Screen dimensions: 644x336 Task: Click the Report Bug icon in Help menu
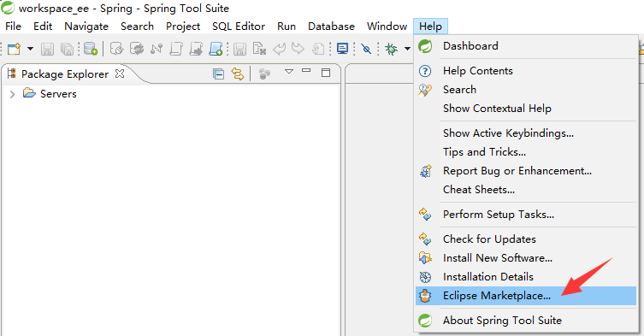point(426,171)
